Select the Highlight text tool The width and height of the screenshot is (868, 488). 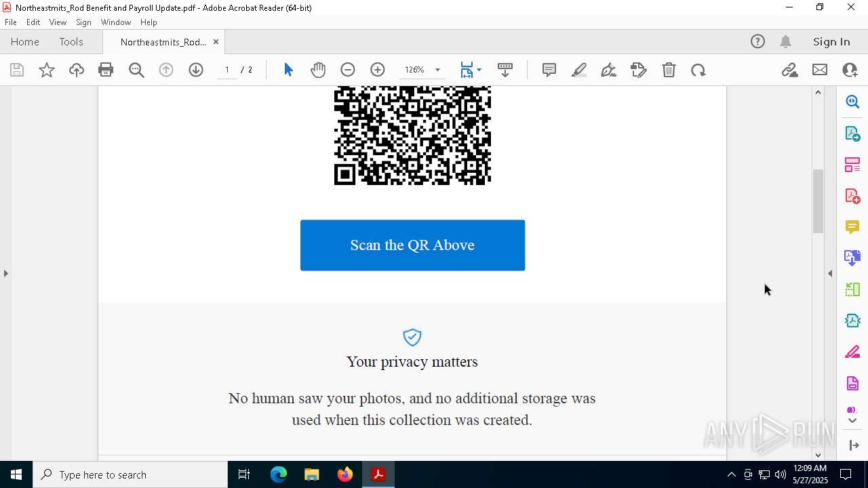[x=579, y=70]
